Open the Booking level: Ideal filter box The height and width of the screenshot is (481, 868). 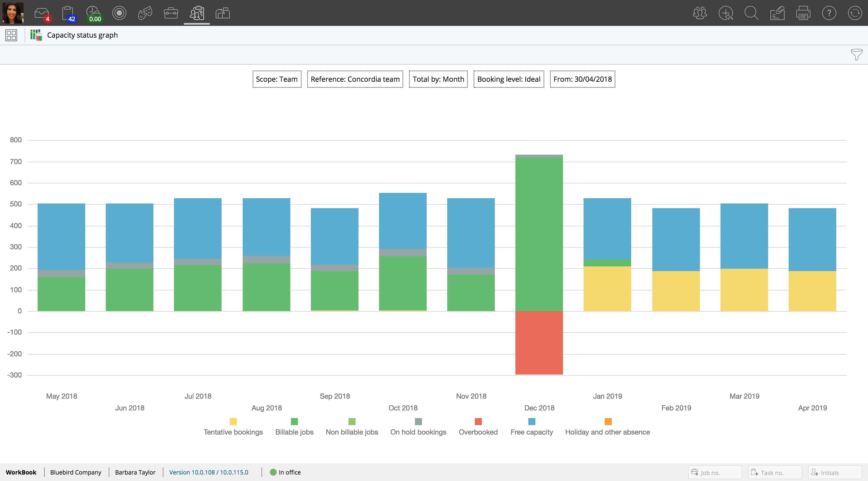[x=508, y=79]
